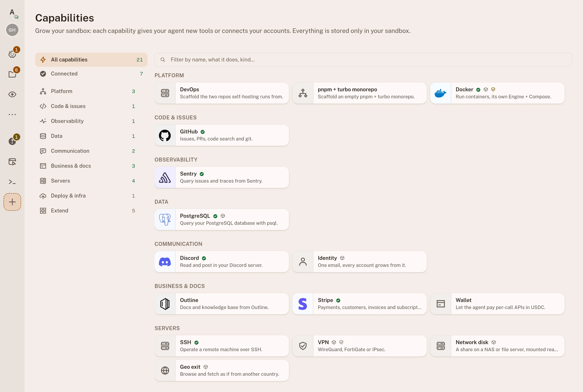
Task: Open the SSH capability card
Action: (222, 346)
